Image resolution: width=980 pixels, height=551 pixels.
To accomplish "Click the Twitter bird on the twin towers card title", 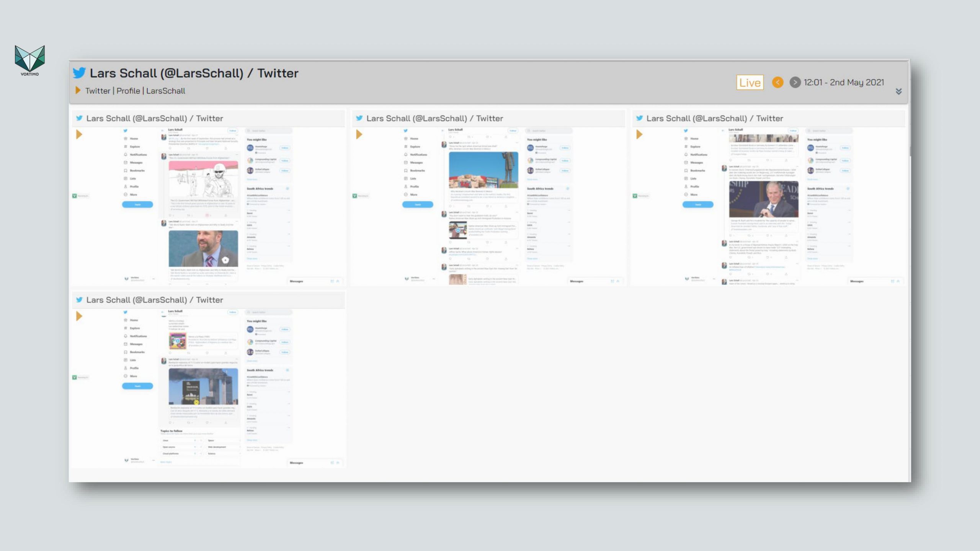I will click(79, 300).
